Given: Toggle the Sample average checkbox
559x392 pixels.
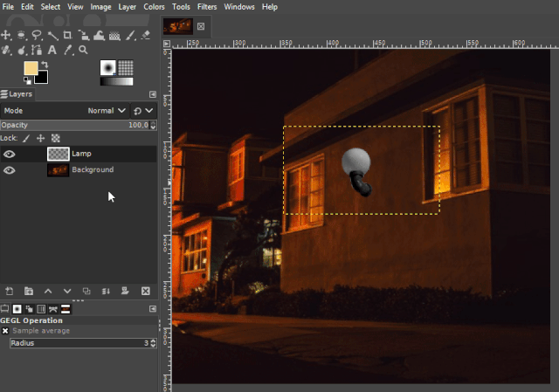Looking at the screenshot, I should (x=5, y=331).
